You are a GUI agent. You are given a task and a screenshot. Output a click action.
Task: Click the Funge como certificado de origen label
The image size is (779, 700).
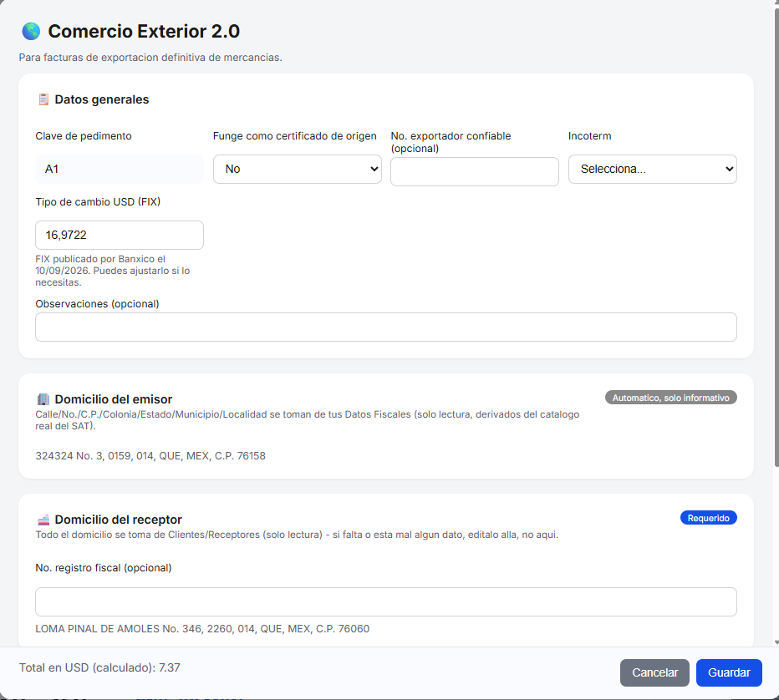(x=294, y=136)
